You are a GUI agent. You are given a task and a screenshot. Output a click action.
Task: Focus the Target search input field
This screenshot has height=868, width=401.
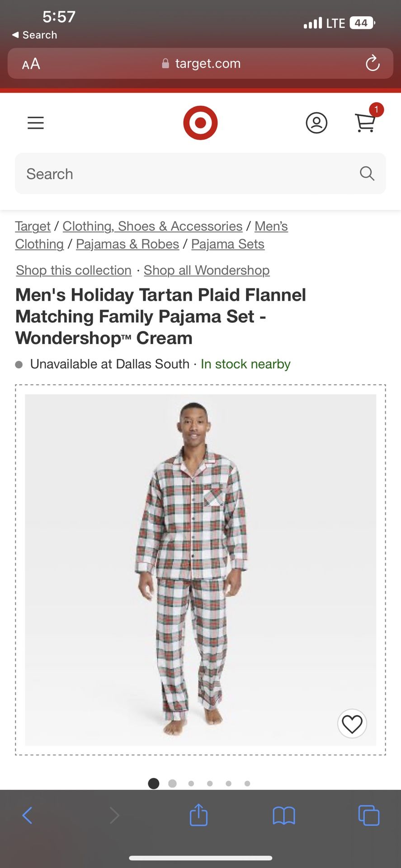tap(200, 174)
